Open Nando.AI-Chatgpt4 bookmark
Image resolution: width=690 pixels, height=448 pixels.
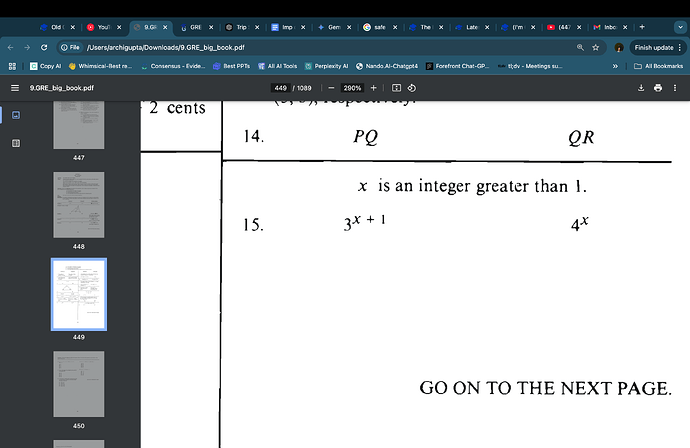coord(387,66)
